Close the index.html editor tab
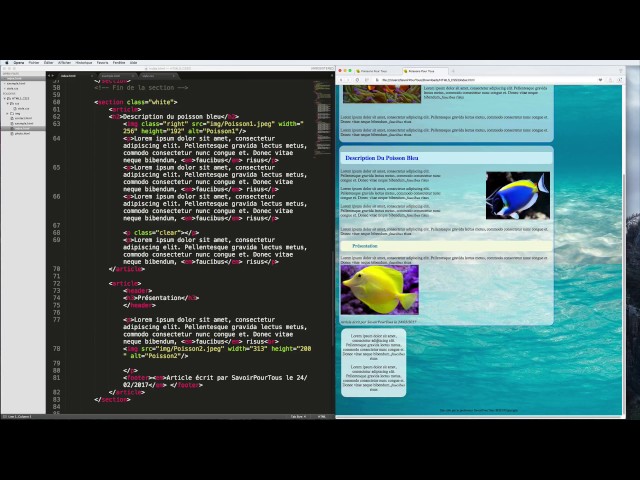 pos(92,76)
